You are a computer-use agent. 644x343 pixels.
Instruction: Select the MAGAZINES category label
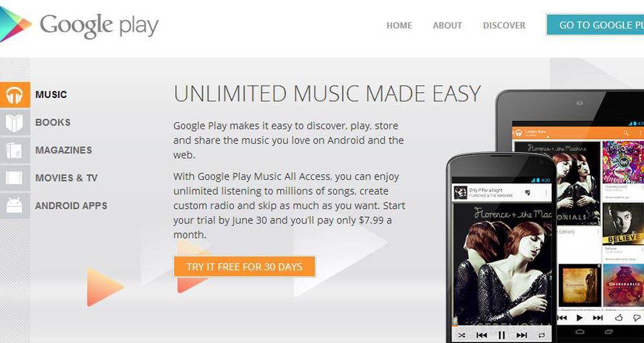[64, 150]
